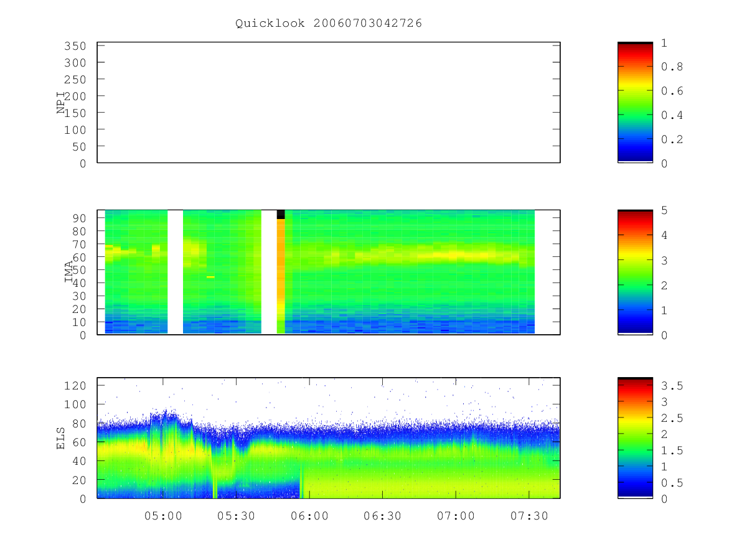Click the 350 tick on NPI axis

click(x=75, y=46)
